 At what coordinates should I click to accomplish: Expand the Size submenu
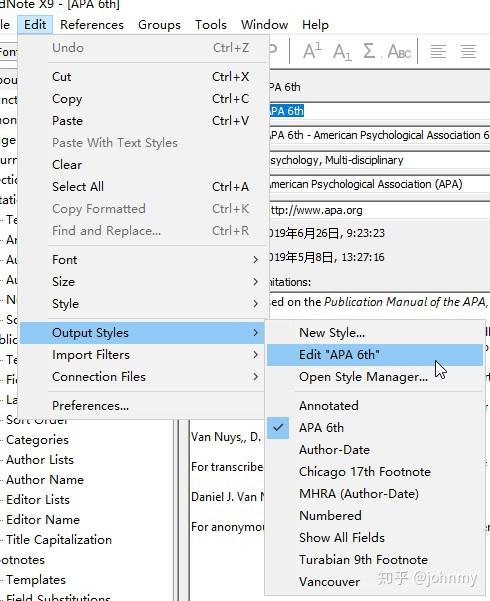[x=144, y=282]
